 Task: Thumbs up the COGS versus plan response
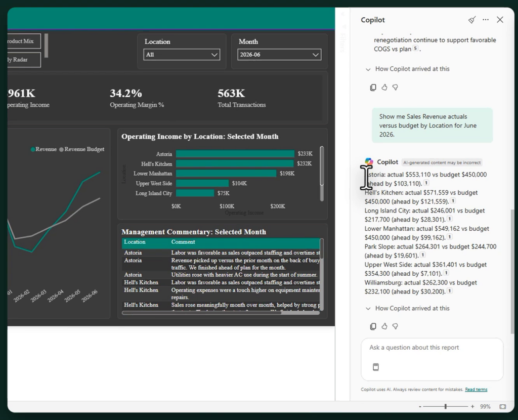pyautogui.click(x=384, y=87)
